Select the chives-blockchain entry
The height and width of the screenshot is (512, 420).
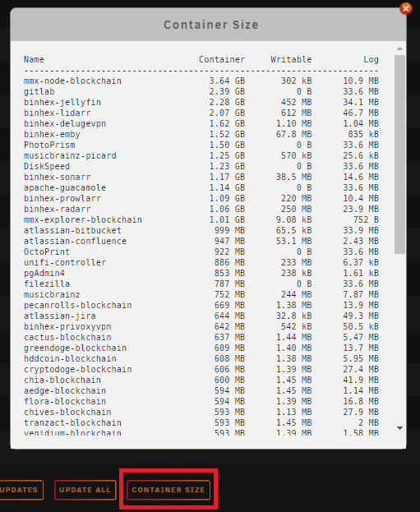pyautogui.click(x=67, y=412)
